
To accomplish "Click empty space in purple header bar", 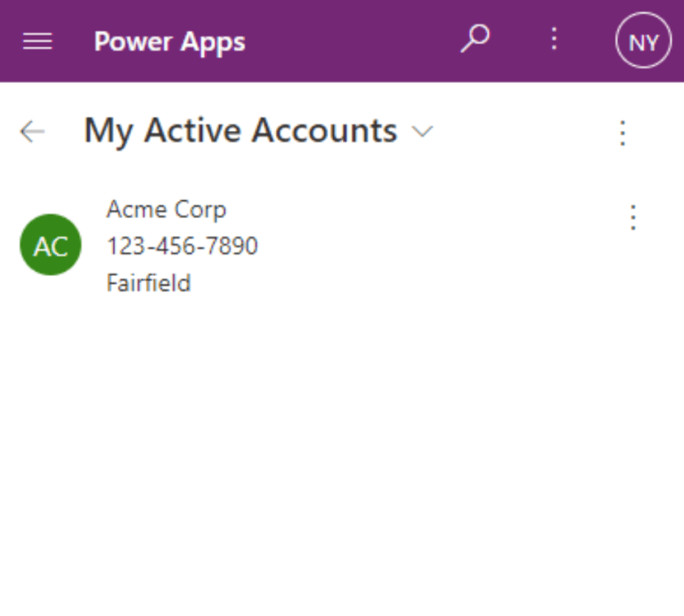I will 356,41.
